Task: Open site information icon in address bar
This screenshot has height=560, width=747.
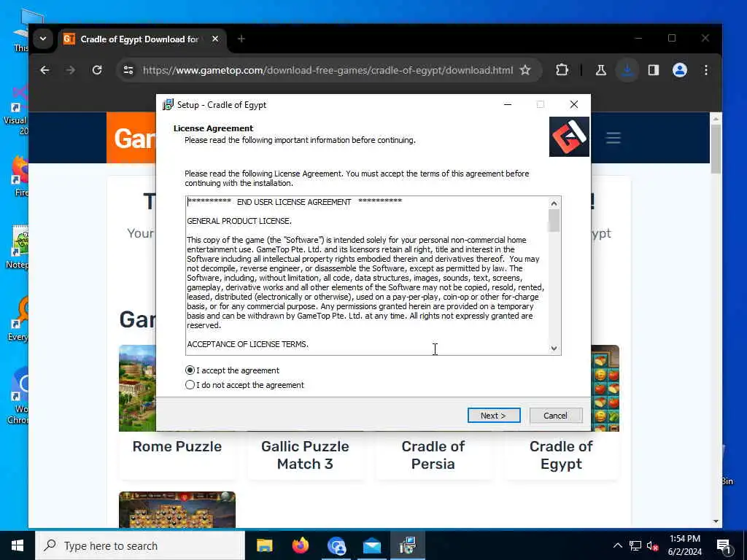Action: tap(128, 71)
